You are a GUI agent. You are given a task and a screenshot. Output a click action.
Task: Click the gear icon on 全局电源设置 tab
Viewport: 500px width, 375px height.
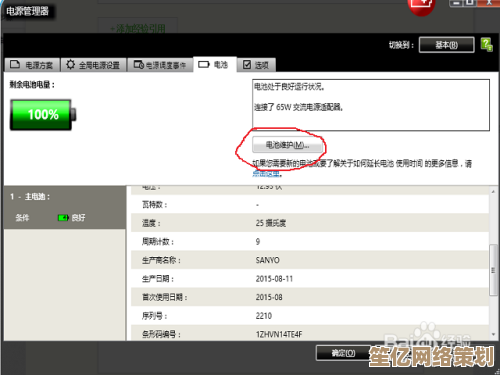(x=70, y=64)
